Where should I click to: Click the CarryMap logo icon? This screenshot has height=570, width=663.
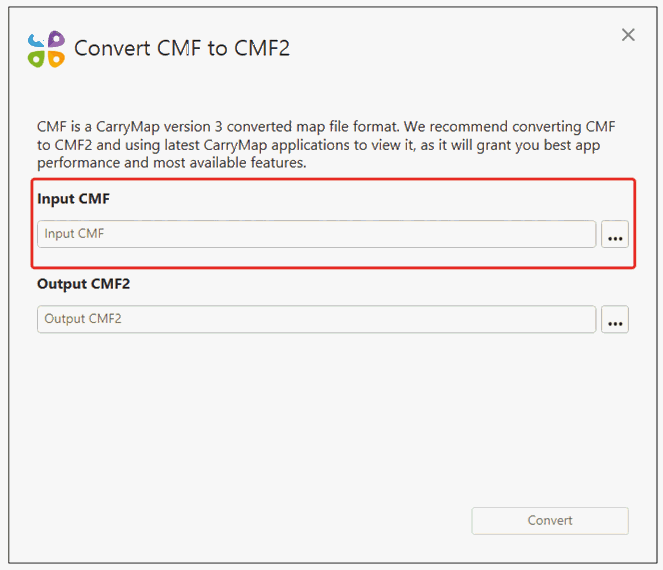pos(46,49)
